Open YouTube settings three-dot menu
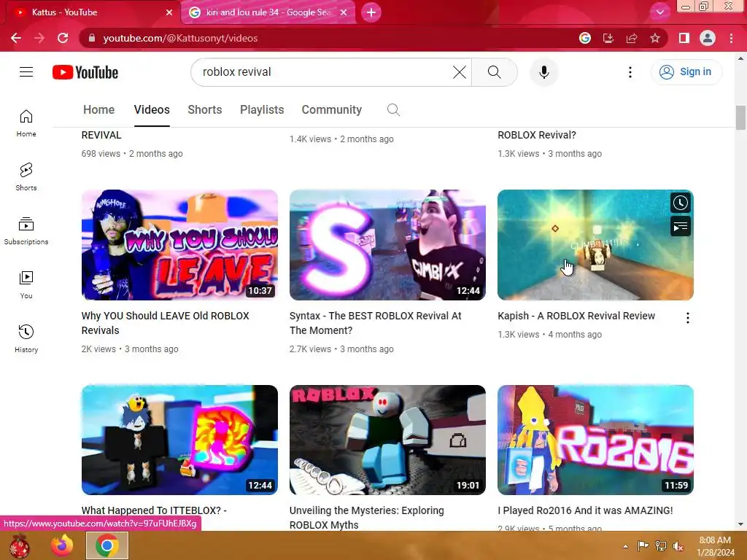Image resolution: width=747 pixels, height=560 pixels. pos(630,72)
